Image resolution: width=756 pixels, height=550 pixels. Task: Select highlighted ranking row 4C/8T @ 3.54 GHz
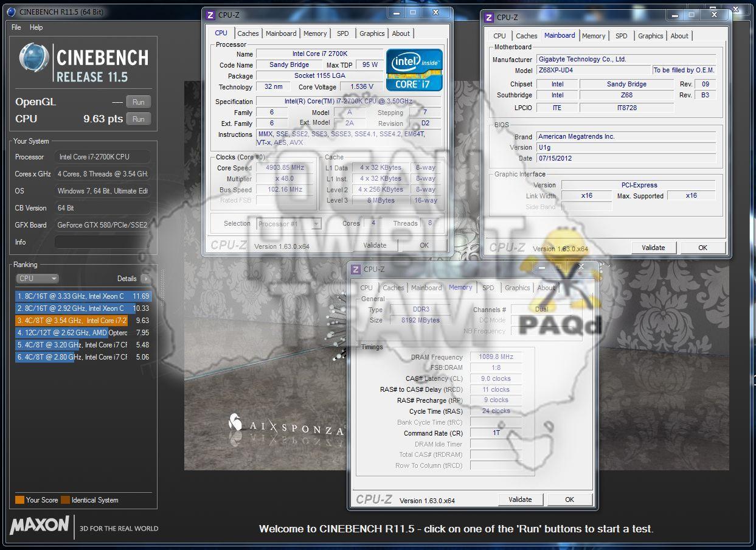tap(83, 321)
